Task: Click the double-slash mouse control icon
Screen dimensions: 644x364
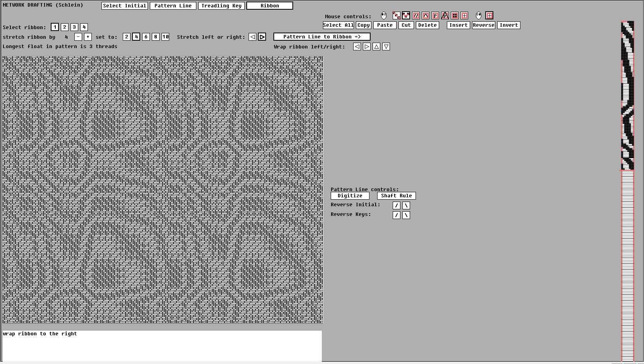Action: (416, 16)
